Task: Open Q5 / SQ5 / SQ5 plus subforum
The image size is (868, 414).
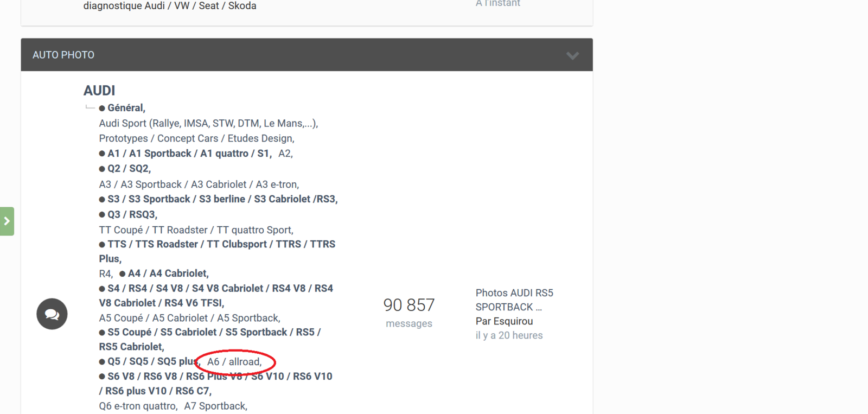Action: pyautogui.click(x=154, y=361)
